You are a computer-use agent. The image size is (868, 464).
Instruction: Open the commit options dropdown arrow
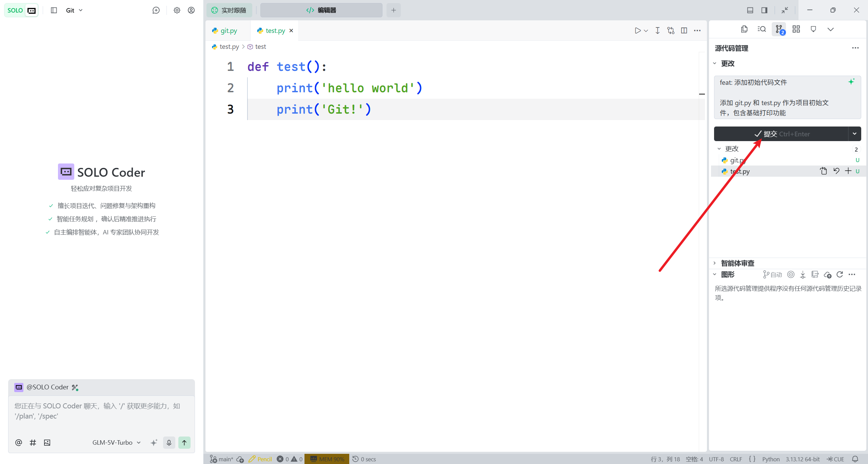click(x=854, y=134)
